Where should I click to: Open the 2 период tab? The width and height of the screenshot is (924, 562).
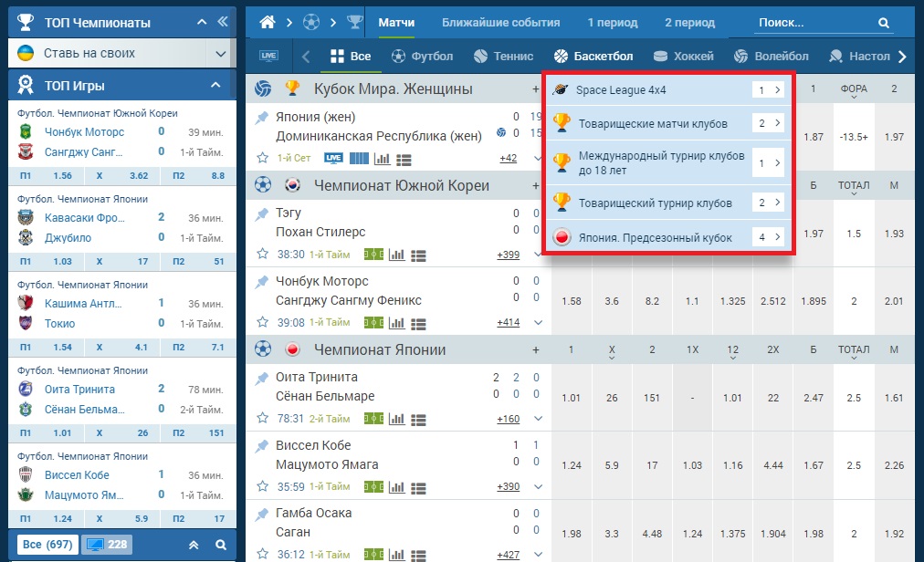[x=689, y=23]
